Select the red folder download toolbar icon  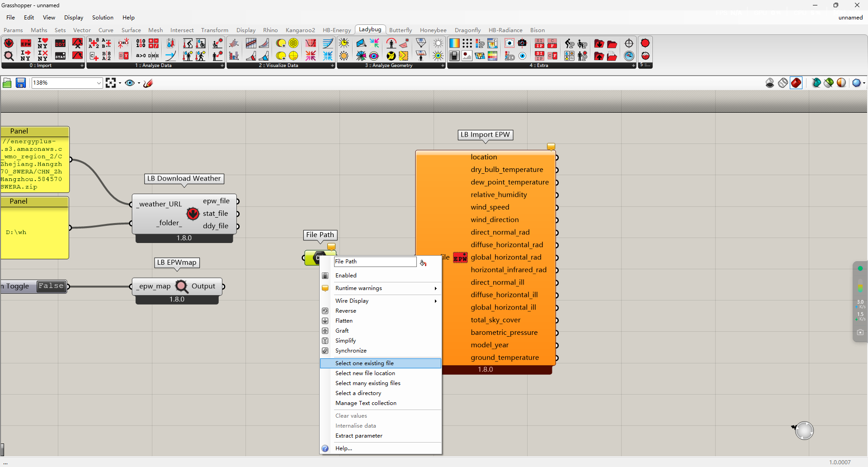click(x=599, y=43)
